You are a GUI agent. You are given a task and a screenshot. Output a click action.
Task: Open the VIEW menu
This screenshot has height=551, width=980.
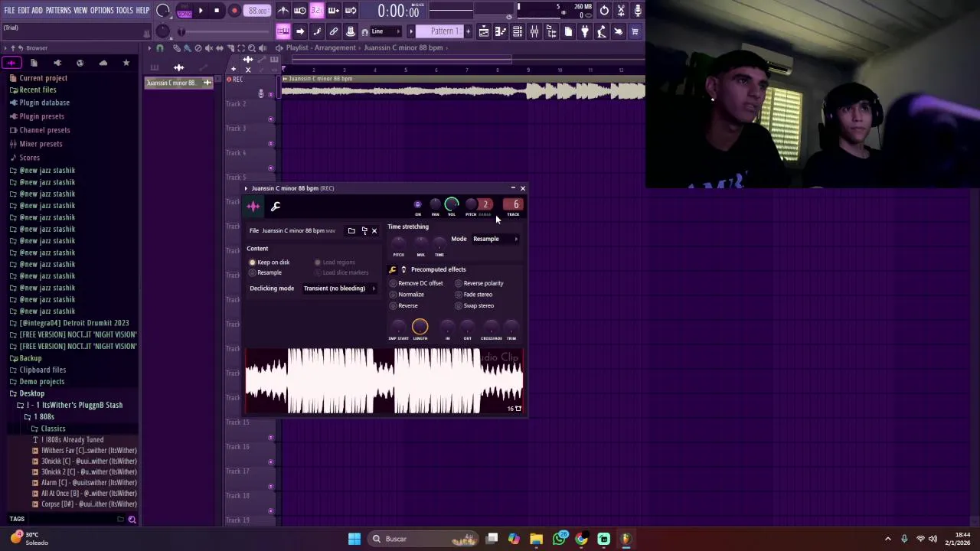pyautogui.click(x=80, y=10)
